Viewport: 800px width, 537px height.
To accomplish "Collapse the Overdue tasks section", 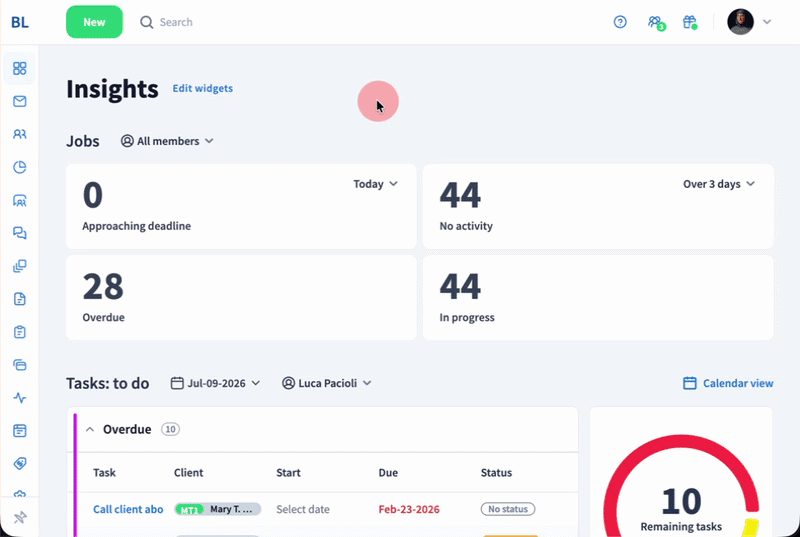I will point(90,429).
